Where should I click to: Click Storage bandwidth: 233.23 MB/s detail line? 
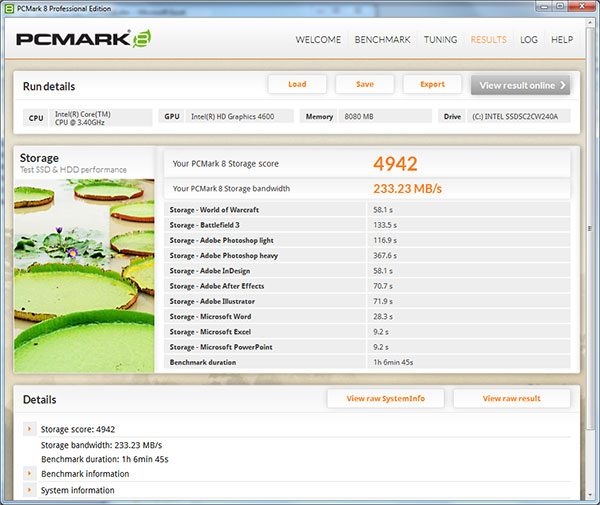pos(101,445)
